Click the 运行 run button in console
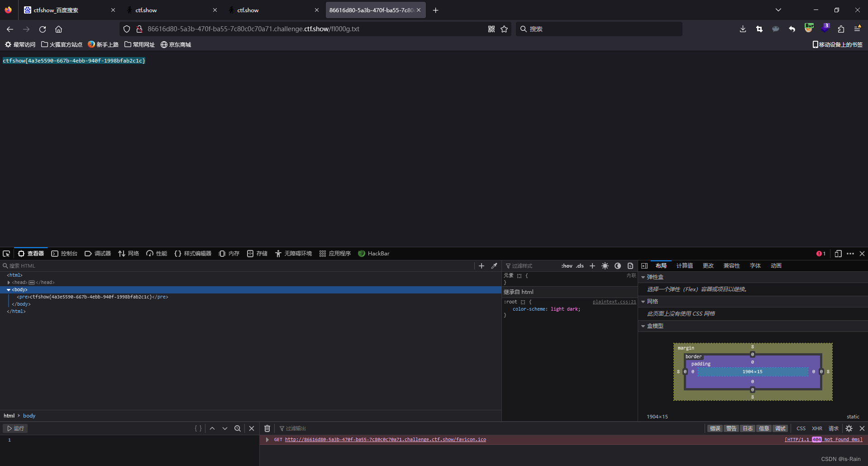Viewport: 868px width, 466px height. [x=15, y=428]
